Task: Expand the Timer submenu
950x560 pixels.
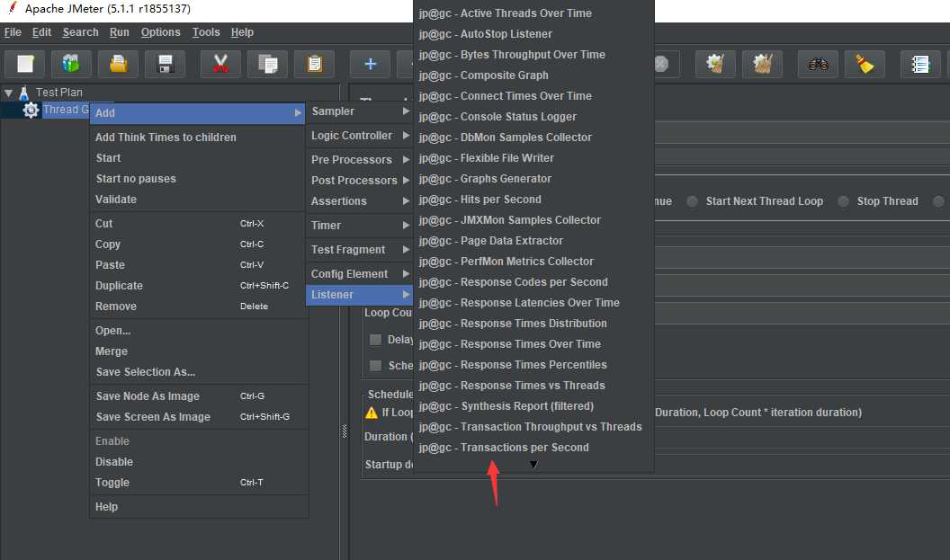Action: tap(360, 226)
